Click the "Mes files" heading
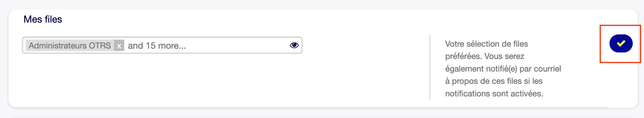This screenshot has height=118, width=644. (x=43, y=19)
